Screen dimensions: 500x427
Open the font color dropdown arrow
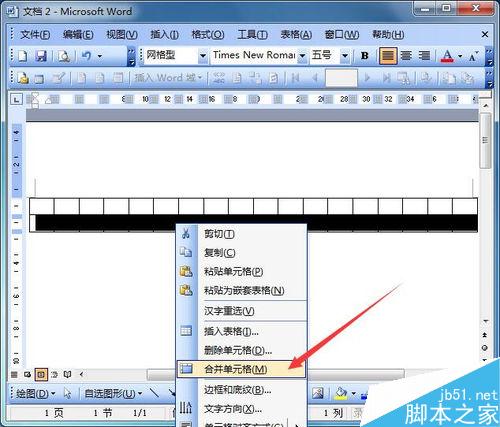tap(460, 56)
